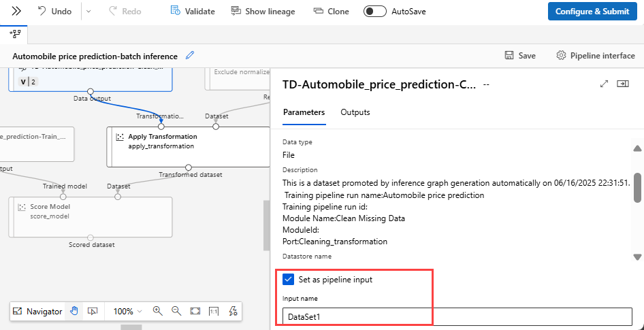The height and width of the screenshot is (330, 644).
Task: Open the Navigator panel
Action: [x=38, y=311]
